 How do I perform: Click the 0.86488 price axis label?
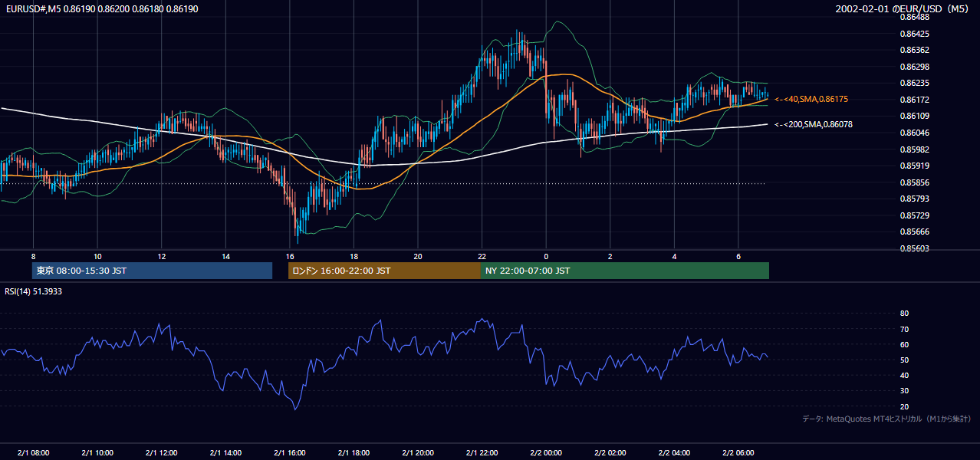pyautogui.click(x=914, y=17)
